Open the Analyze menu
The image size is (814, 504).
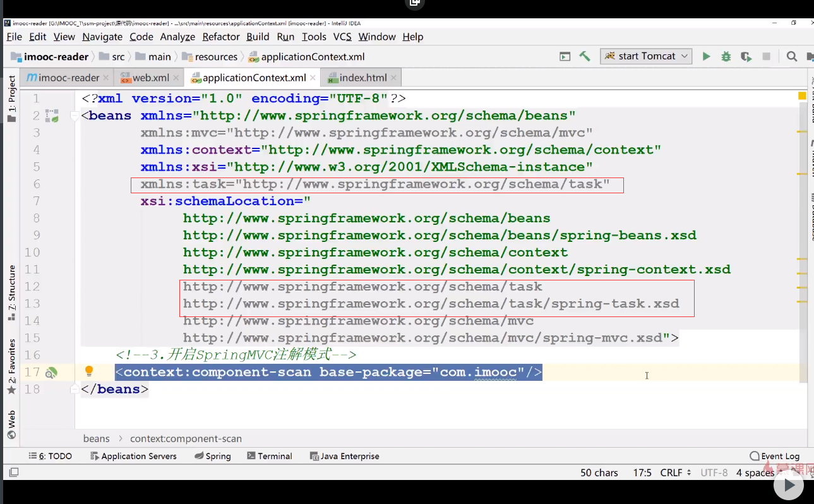coord(177,37)
